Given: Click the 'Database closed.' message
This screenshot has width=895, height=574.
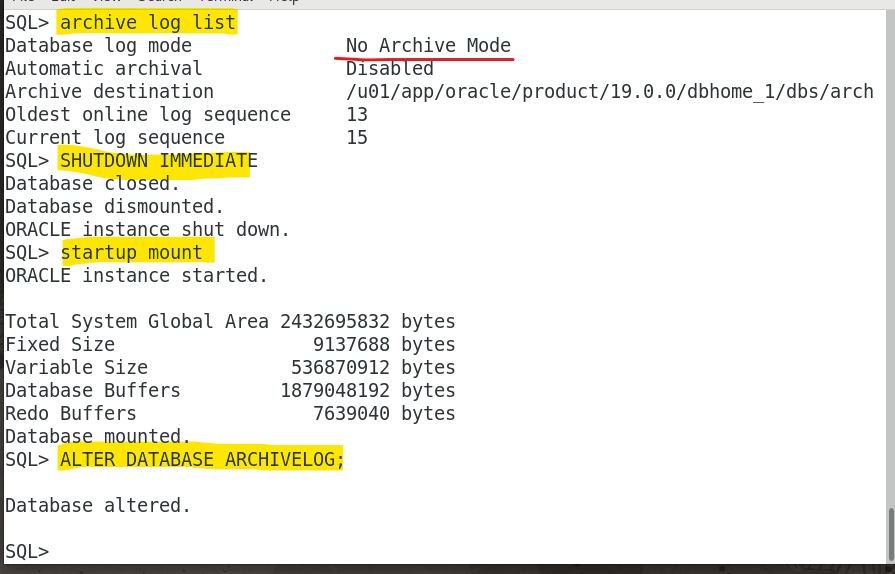Looking at the screenshot, I should 92,183.
